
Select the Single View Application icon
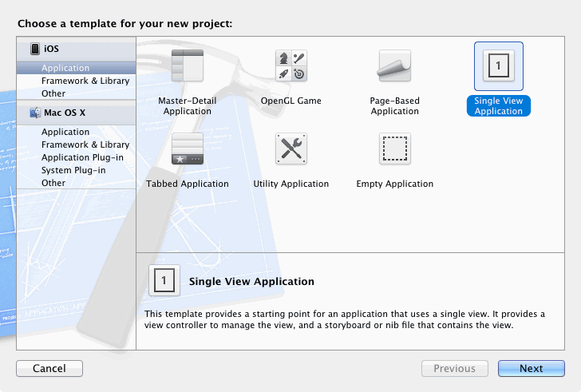(498, 65)
